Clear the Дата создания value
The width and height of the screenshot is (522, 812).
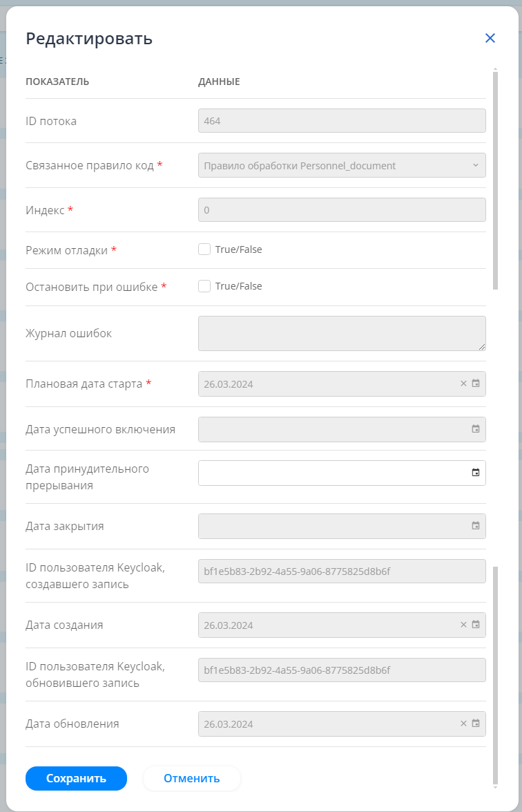click(463, 625)
